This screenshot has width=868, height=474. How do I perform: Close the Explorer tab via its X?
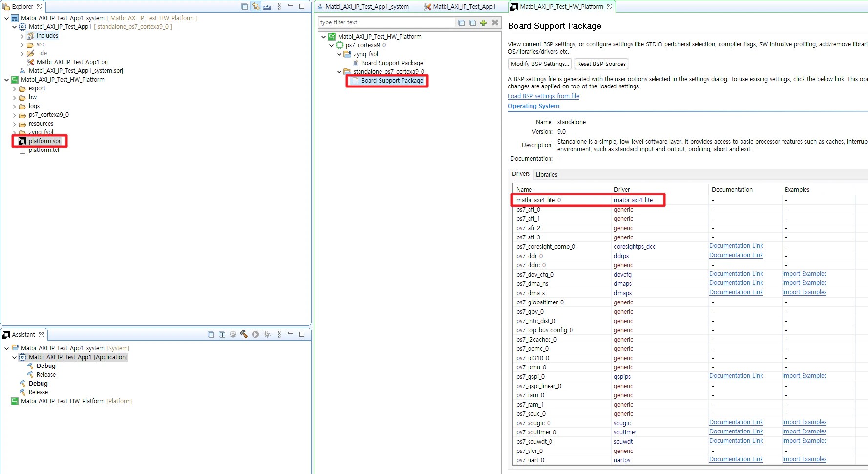click(x=40, y=7)
